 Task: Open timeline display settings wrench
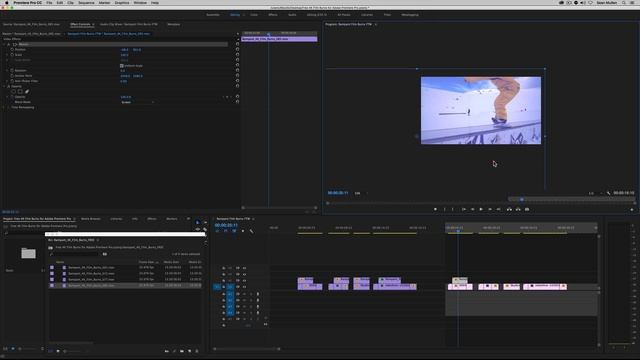pyautogui.click(x=251, y=231)
